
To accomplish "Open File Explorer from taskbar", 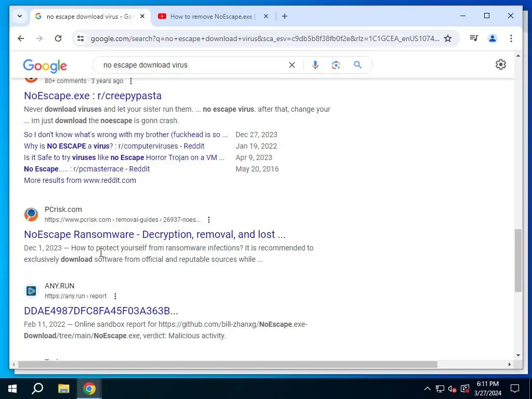I will tap(63, 389).
